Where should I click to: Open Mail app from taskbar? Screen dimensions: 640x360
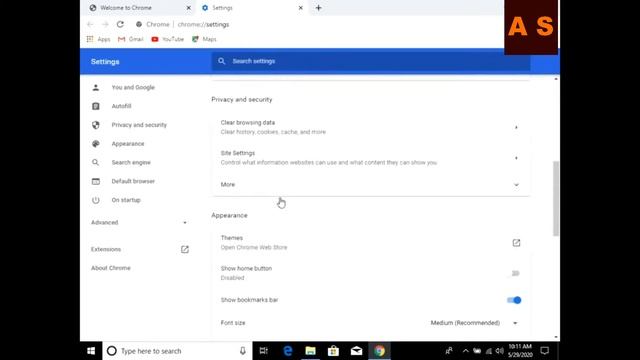[356, 351]
